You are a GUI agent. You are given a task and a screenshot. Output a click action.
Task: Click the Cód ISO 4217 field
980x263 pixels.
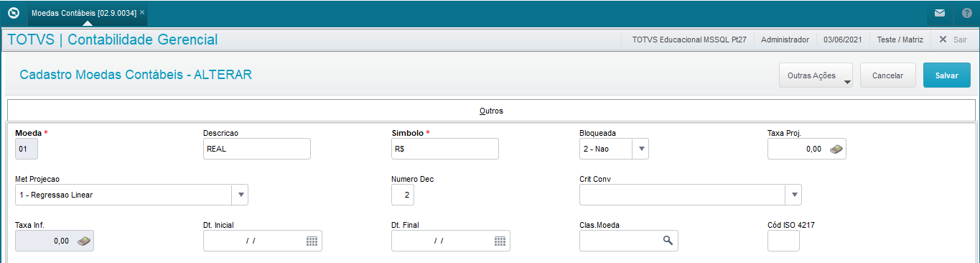coord(783,241)
